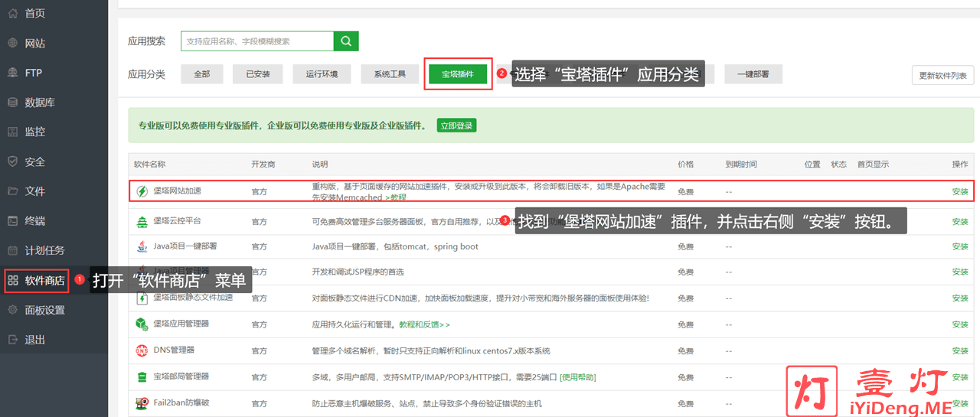Open the 首页 home icon in sidebar
The width and height of the screenshot is (980, 417).
coord(12,13)
